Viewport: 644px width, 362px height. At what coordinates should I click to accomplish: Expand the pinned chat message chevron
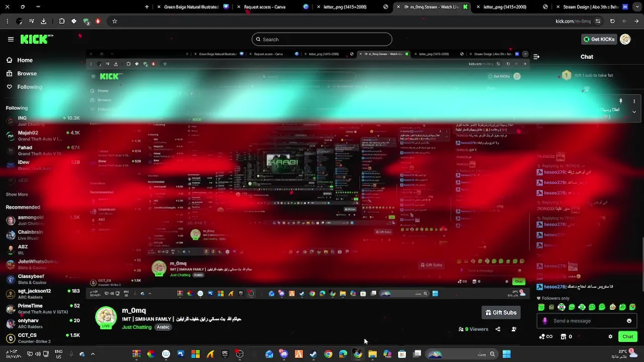[x=634, y=112]
